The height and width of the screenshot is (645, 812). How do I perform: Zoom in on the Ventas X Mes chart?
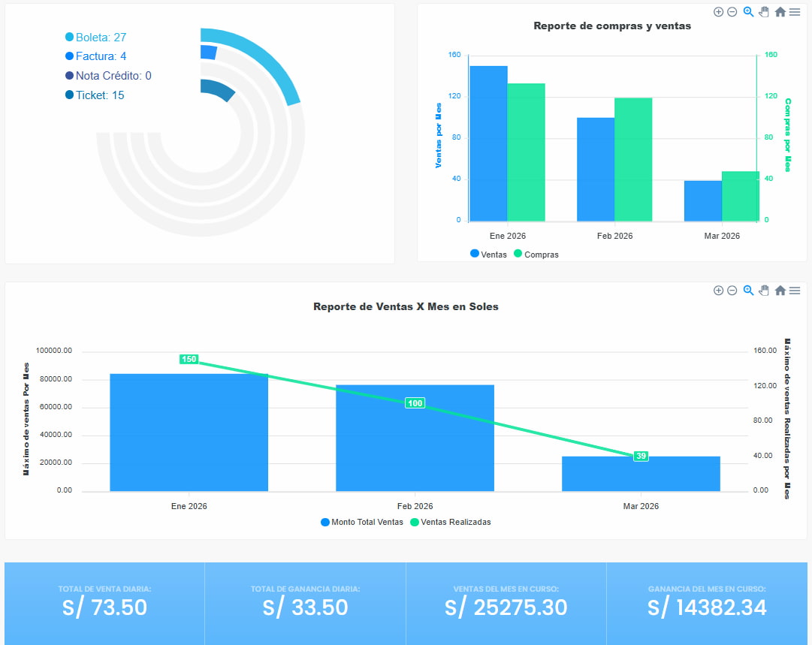[x=717, y=291]
